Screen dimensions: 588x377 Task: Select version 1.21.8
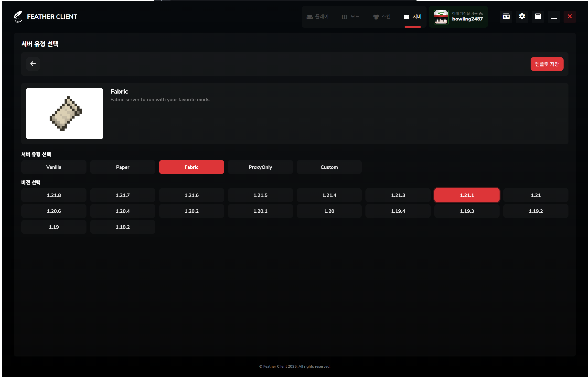(x=53, y=195)
